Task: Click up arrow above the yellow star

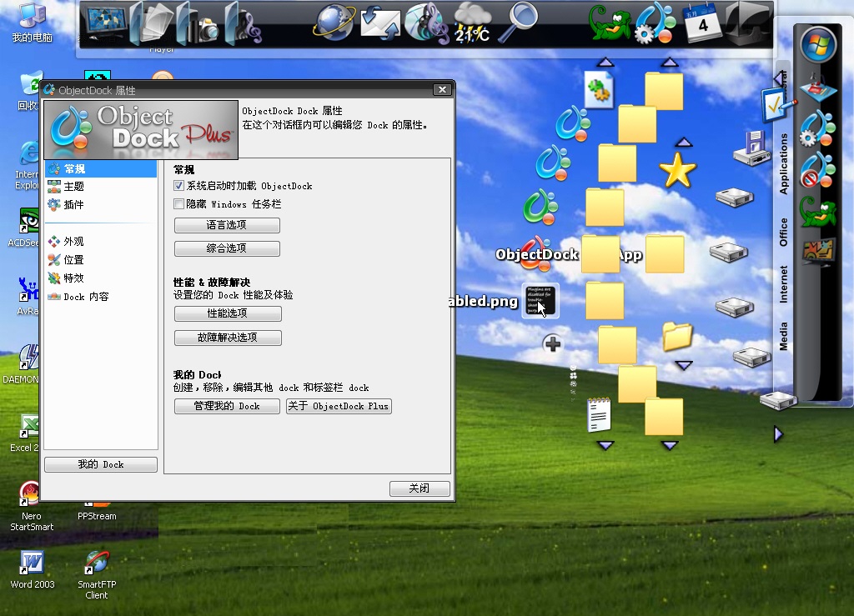Action: tap(683, 143)
